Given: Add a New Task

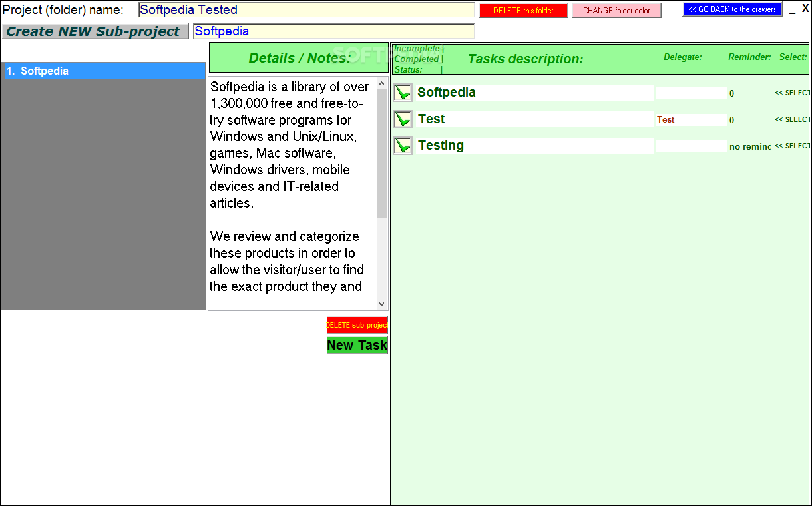Looking at the screenshot, I should coord(357,345).
